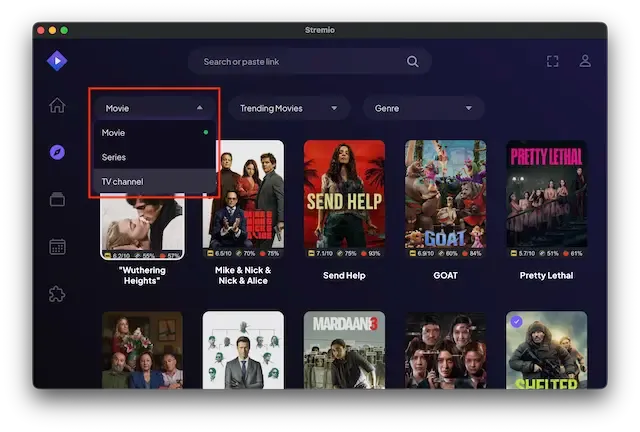Viewport: 640px width, 432px height.
Task: Collapse the Movie type dropdown
Action: (x=154, y=108)
